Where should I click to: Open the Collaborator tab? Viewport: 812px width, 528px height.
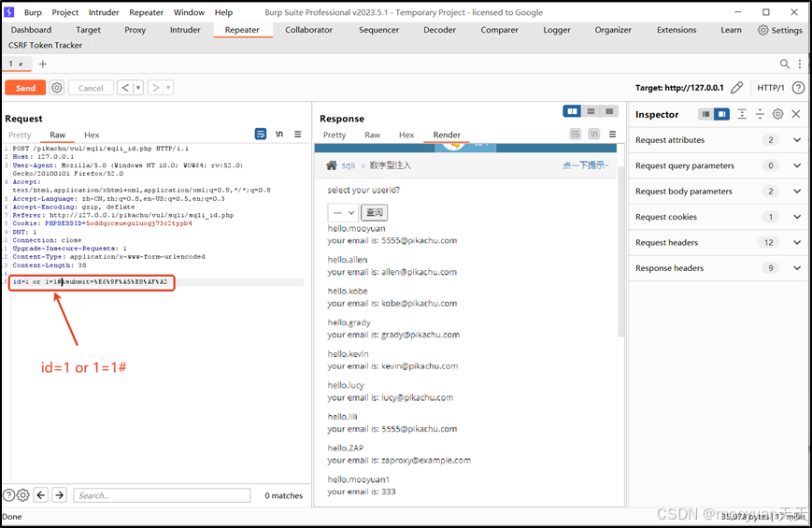[308, 30]
